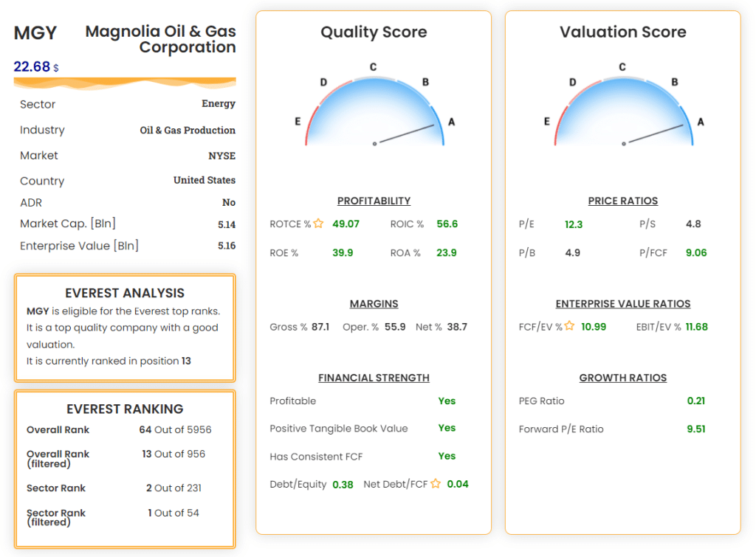Image resolution: width=756 pixels, height=557 pixels.
Task: Click the ADR value No
Action: click(x=229, y=202)
